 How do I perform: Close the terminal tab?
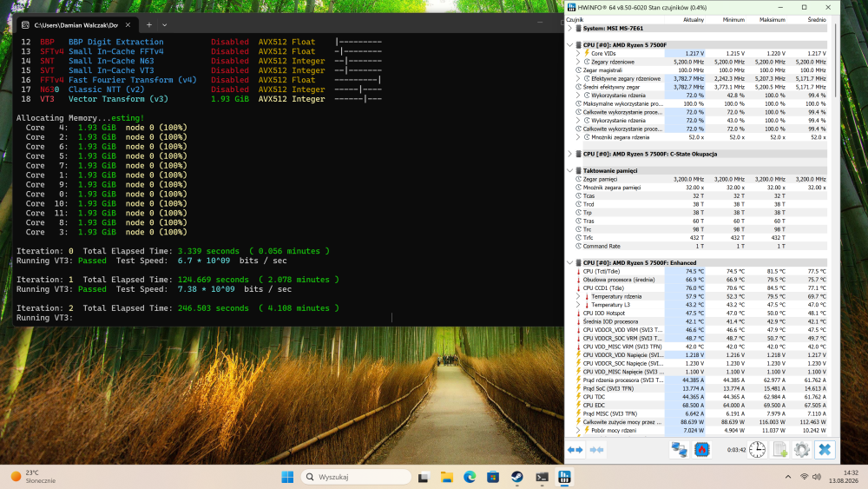128,25
